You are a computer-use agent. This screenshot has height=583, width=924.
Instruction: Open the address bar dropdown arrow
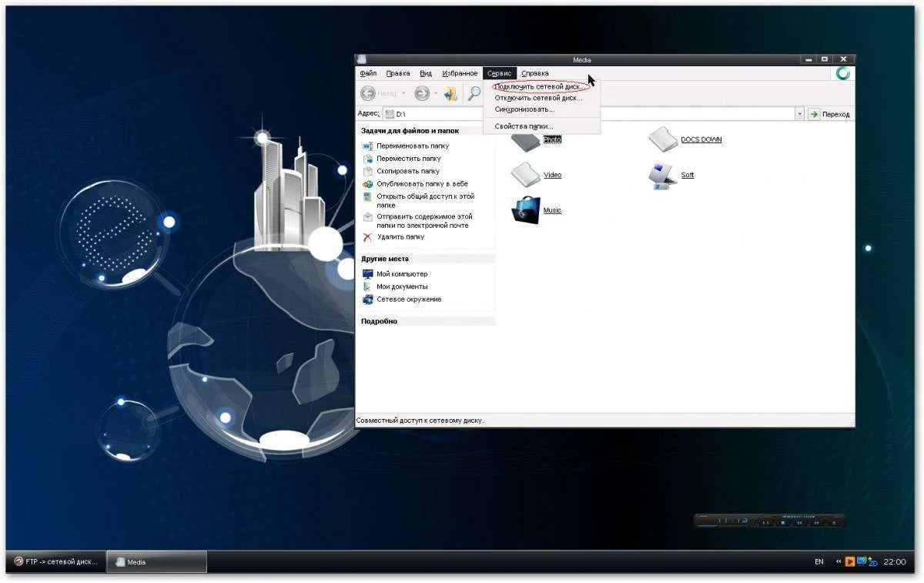[799, 114]
